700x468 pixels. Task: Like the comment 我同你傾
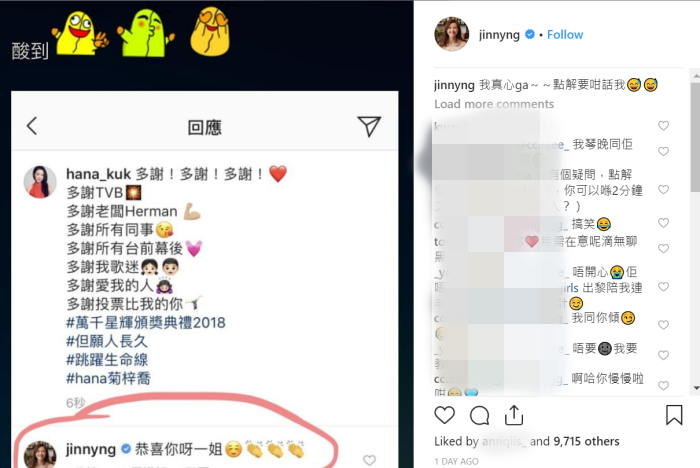click(x=663, y=325)
